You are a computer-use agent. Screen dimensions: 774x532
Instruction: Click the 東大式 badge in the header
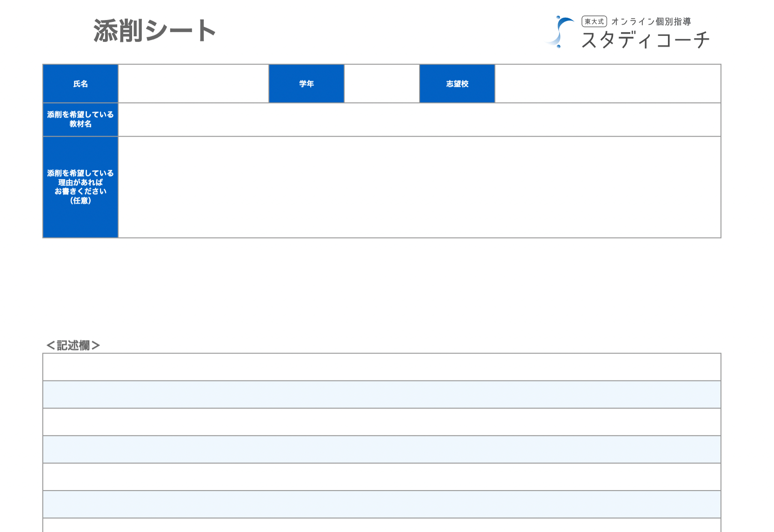click(594, 21)
